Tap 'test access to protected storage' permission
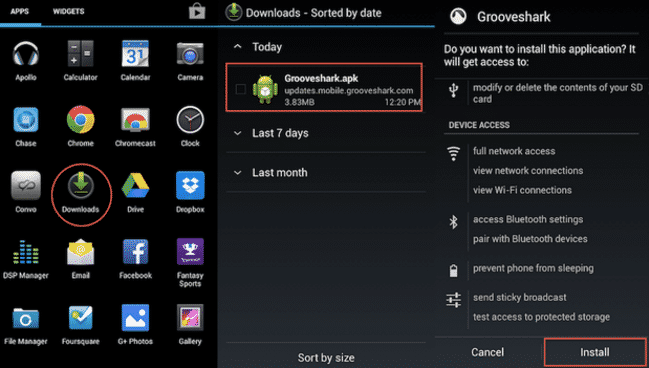Viewport: 649px width, 368px height. click(541, 317)
